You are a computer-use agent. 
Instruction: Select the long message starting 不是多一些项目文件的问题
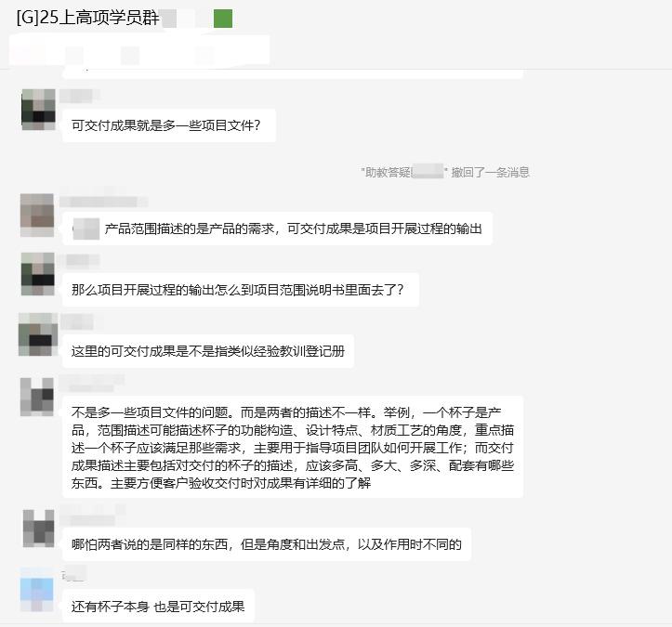tap(293, 447)
